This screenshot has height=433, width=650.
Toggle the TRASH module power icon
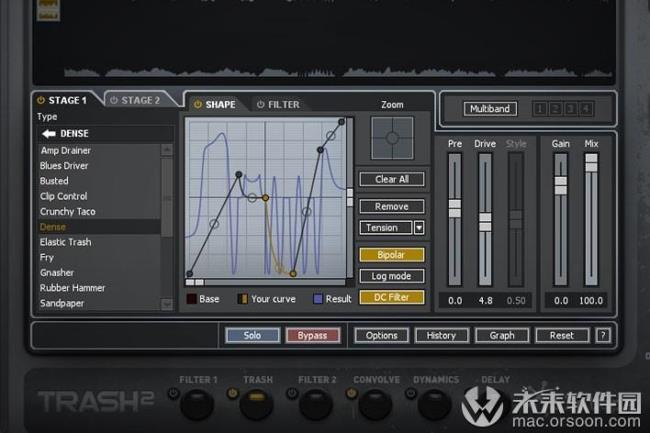[233, 393]
